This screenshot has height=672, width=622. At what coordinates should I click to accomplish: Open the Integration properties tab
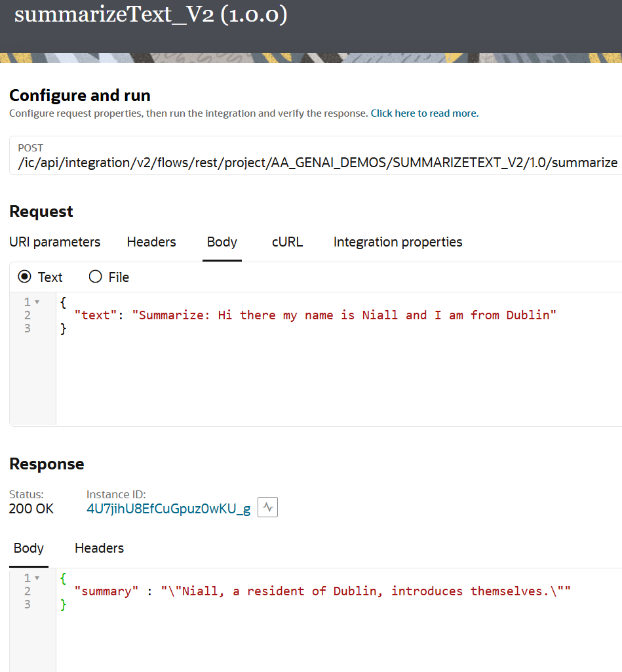click(398, 242)
